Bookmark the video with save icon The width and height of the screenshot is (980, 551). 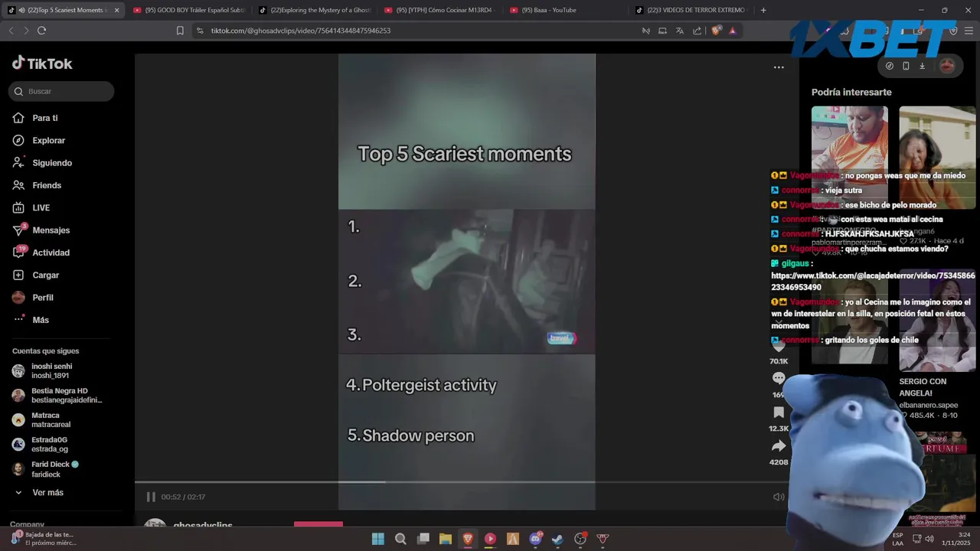[x=779, y=412]
